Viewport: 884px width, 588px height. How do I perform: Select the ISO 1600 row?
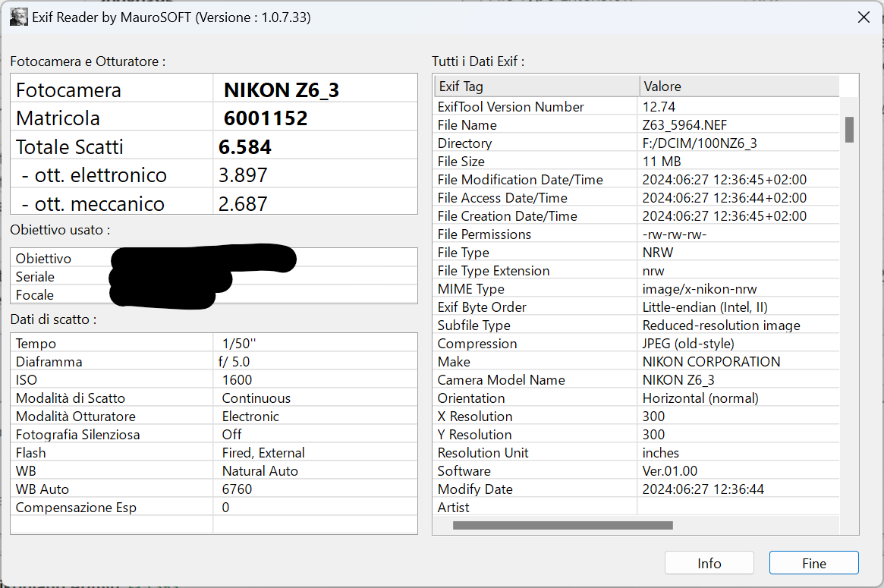point(214,380)
